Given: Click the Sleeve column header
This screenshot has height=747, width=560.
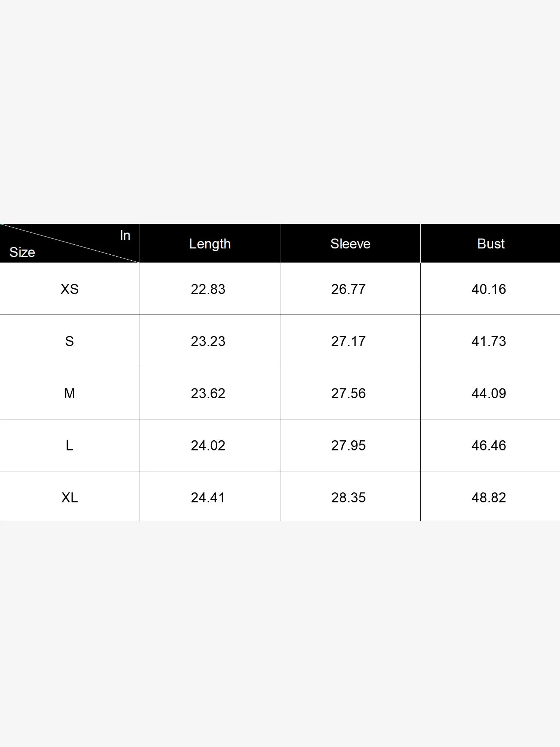Looking at the screenshot, I should pyautogui.click(x=350, y=244).
